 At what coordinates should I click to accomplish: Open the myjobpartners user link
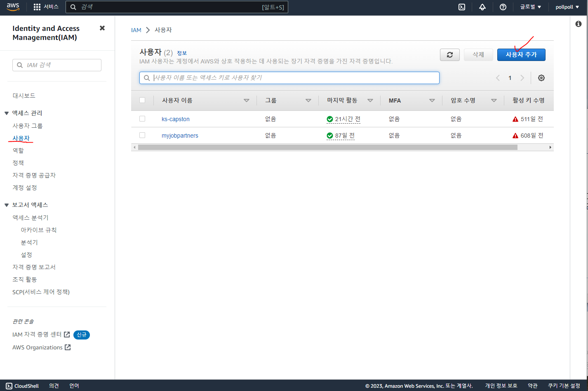(180, 136)
